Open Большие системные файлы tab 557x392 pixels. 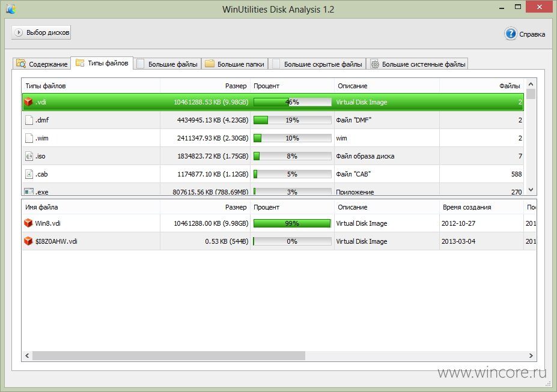point(417,64)
